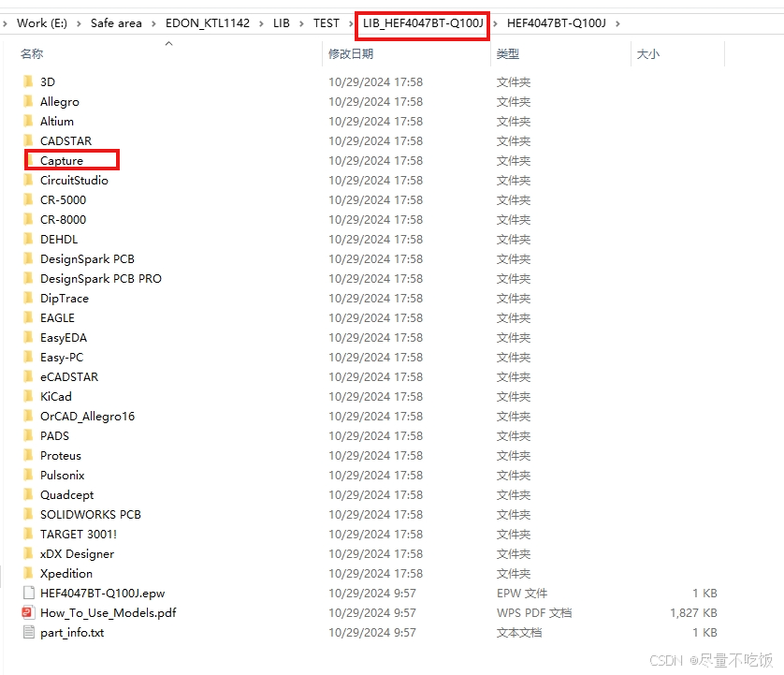Sort by the 修改日期 column header

351,53
